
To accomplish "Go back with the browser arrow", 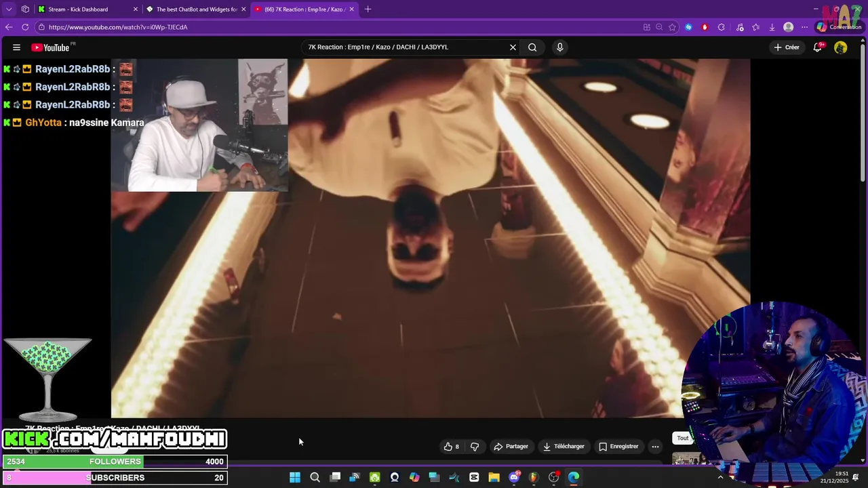I will (9, 27).
